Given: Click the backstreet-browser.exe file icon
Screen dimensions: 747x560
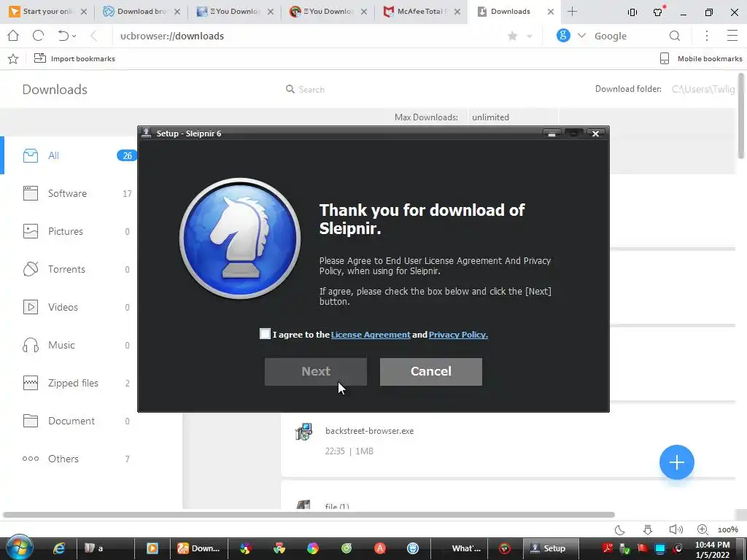Looking at the screenshot, I should (x=303, y=432).
